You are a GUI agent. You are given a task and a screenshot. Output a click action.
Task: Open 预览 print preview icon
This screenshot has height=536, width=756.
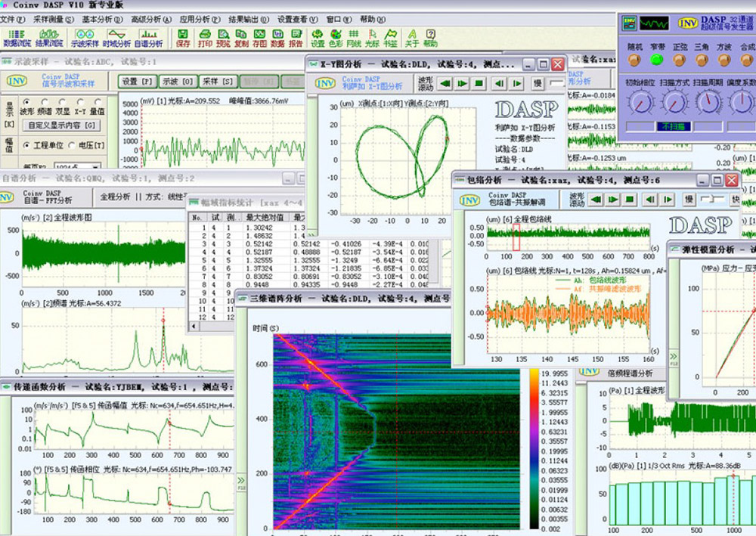pos(223,38)
